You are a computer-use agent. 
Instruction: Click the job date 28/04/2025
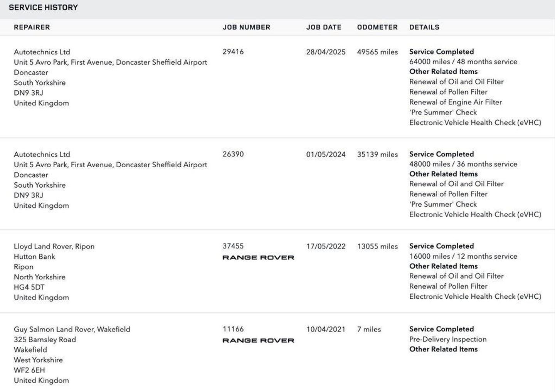[x=326, y=52]
